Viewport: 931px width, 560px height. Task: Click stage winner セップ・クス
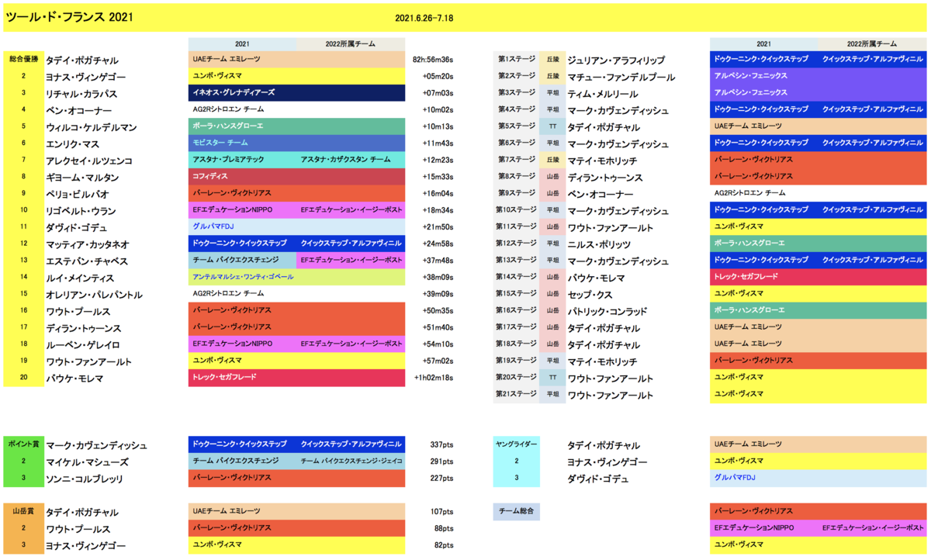590,295
